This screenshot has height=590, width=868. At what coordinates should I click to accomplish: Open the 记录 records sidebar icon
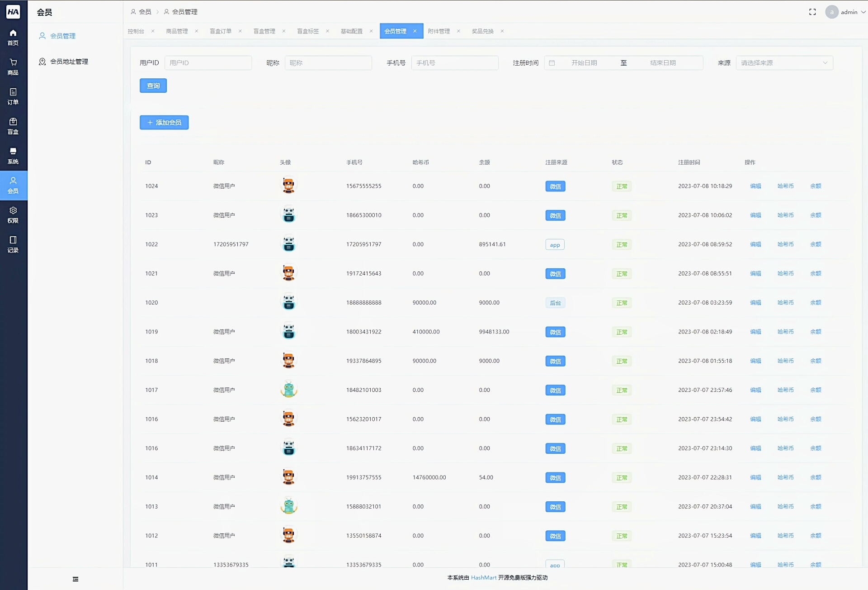13,244
